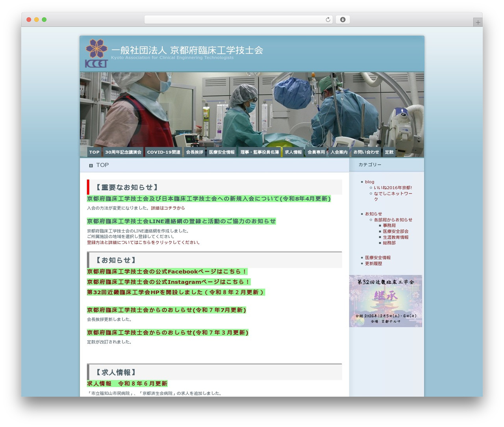504x427 pixels.
Task: Click the browser address bar
Action: point(238,20)
